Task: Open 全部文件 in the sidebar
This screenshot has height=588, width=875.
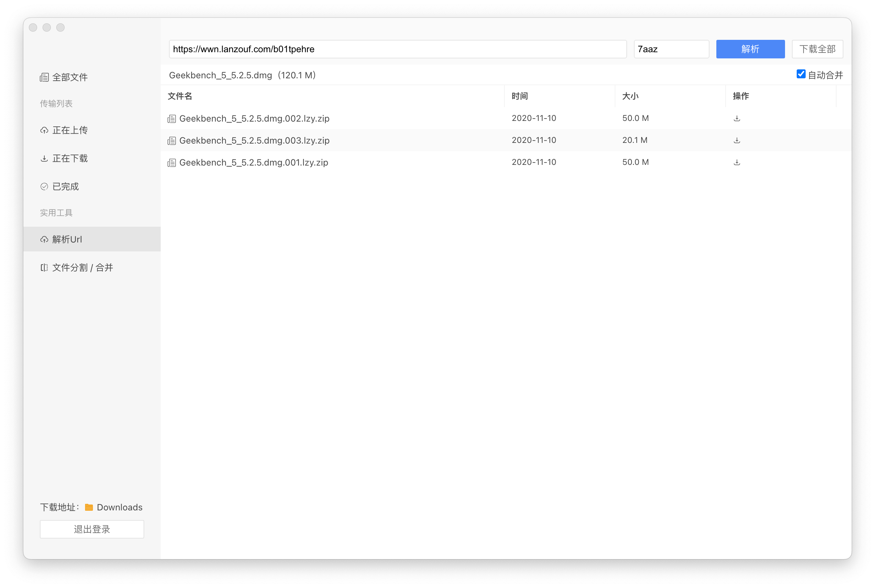Action: click(70, 77)
